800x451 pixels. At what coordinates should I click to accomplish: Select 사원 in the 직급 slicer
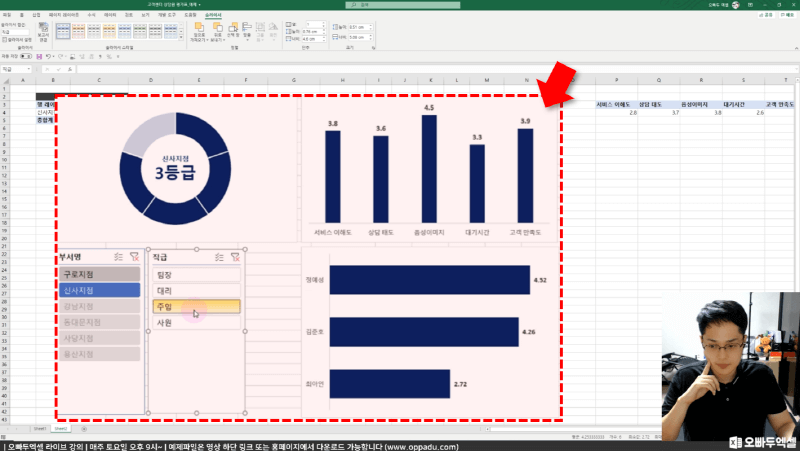point(196,323)
